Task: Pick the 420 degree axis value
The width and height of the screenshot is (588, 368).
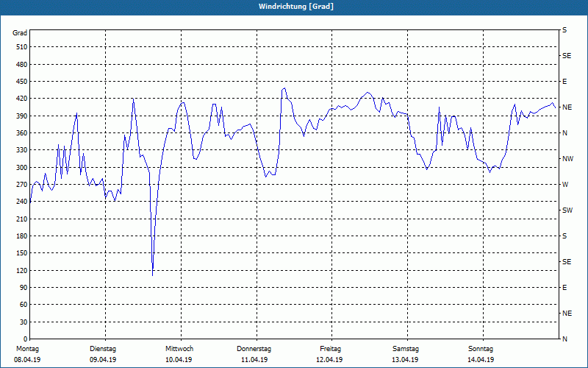Action: pos(21,99)
